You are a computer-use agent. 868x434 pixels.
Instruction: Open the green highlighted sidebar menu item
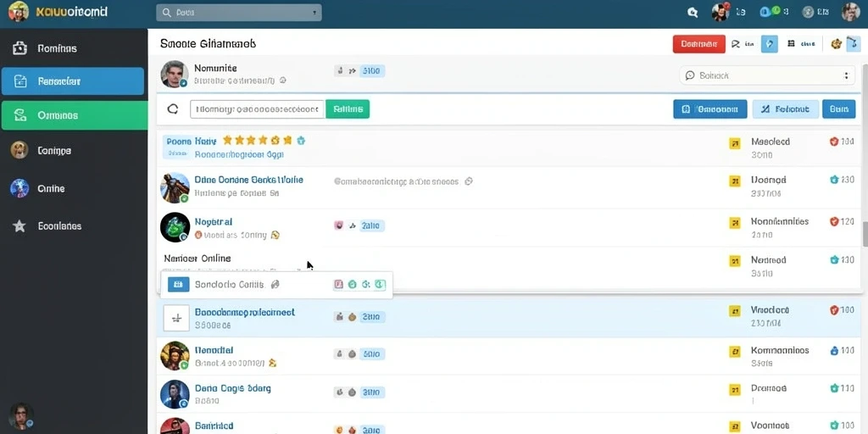click(75, 115)
